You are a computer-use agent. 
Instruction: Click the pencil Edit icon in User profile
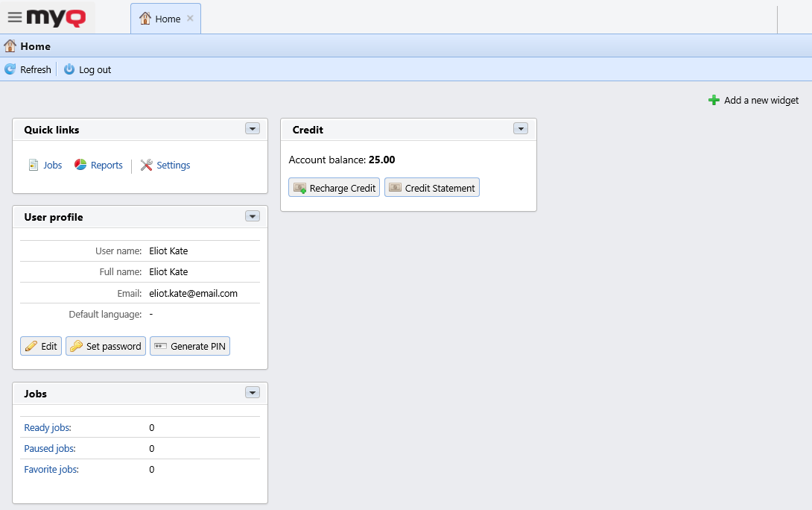tap(31, 346)
